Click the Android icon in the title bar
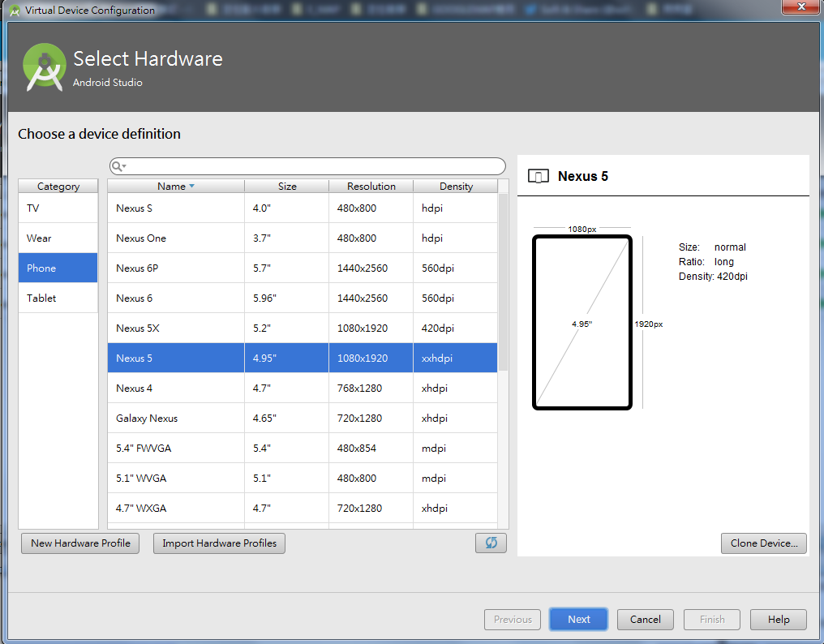The width and height of the screenshot is (824, 644). pyautogui.click(x=14, y=10)
